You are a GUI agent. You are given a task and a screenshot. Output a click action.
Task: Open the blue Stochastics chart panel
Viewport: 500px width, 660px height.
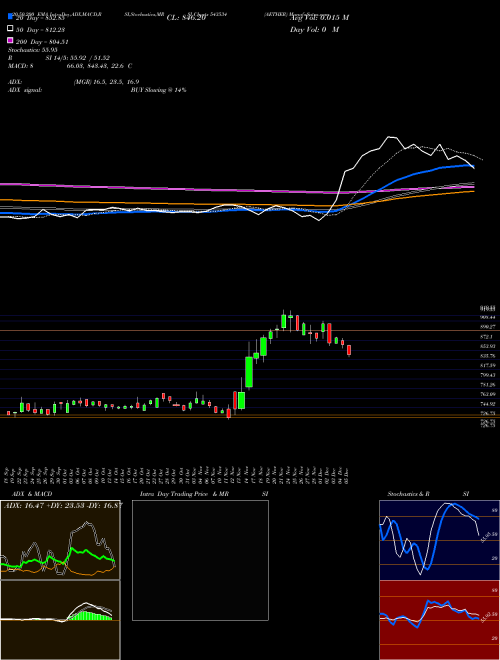tap(439, 540)
